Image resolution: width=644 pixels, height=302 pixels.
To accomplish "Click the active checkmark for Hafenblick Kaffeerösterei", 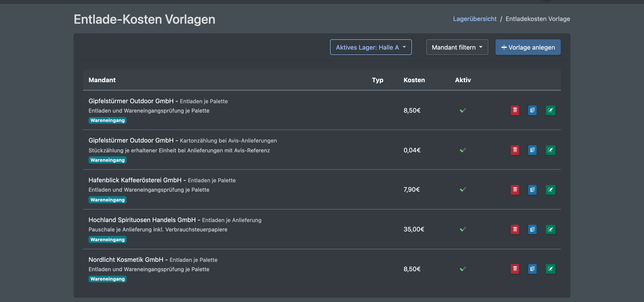I will coord(463,190).
